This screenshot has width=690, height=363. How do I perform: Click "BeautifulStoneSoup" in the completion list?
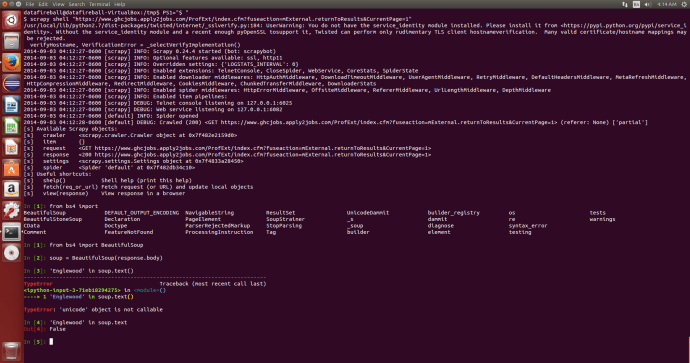point(53,219)
